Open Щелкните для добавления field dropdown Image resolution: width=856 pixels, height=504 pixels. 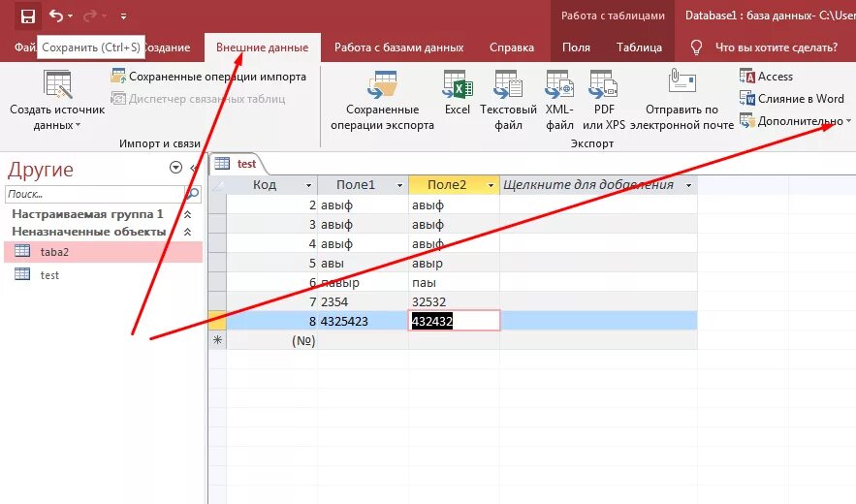click(x=689, y=185)
